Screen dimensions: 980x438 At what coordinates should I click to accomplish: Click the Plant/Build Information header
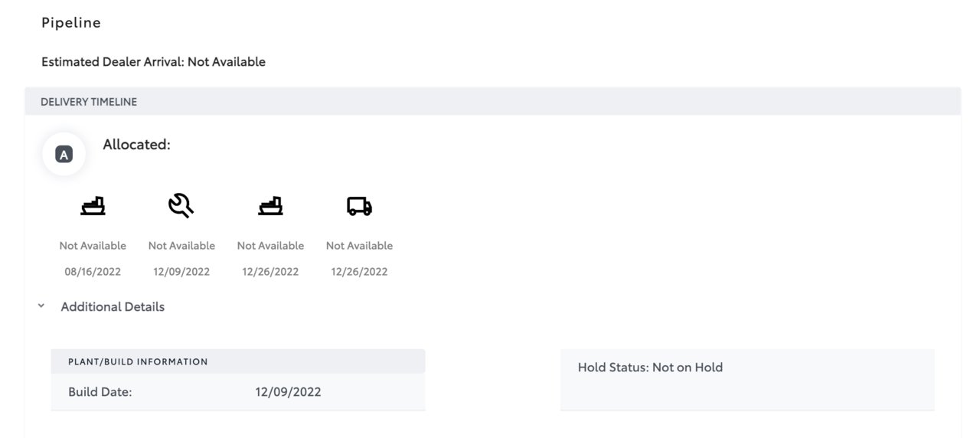click(238, 361)
